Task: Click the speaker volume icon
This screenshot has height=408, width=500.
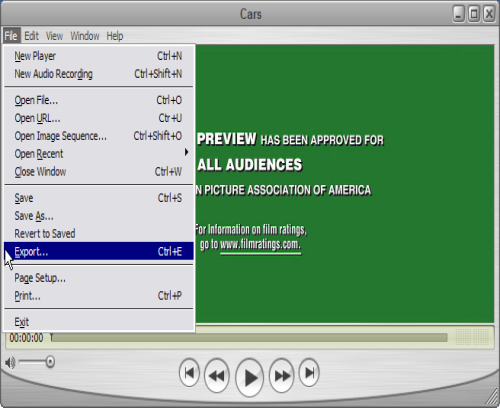Action: 10,362
